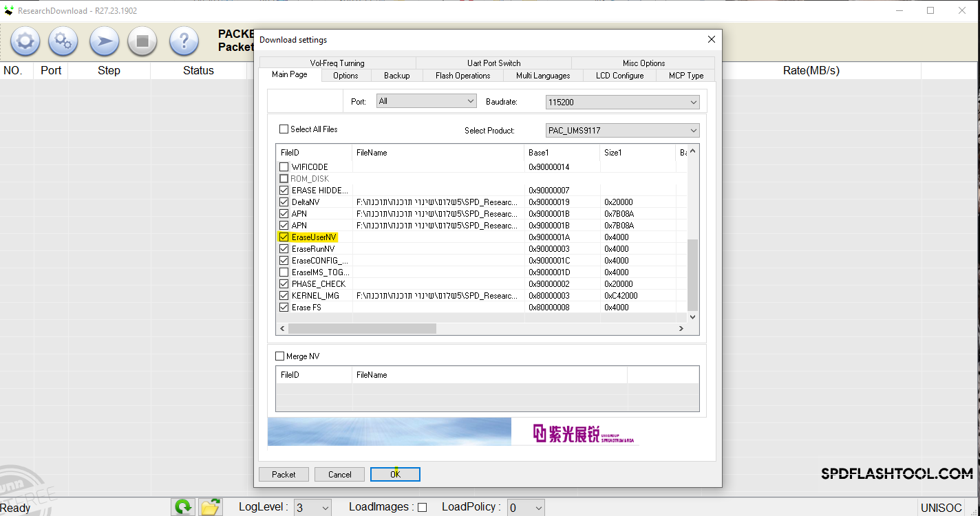980x516 pixels.
Task: Select the 0x80000008 base address cell
Action: click(x=562, y=308)
